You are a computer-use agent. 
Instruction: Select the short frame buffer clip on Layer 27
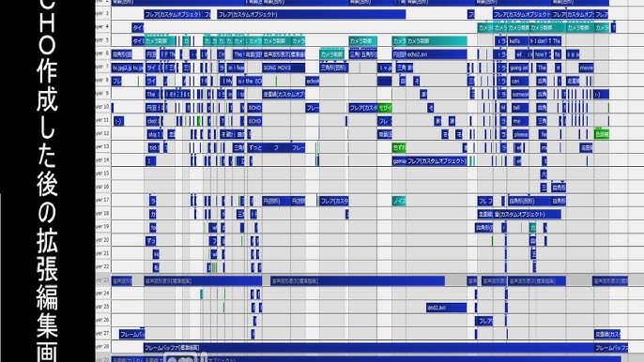131,335
